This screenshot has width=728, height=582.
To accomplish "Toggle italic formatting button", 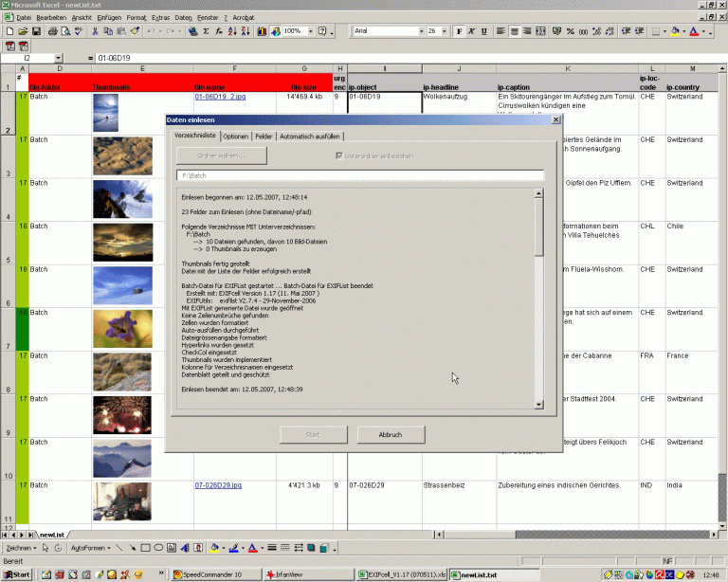I will tap(471, 31).
